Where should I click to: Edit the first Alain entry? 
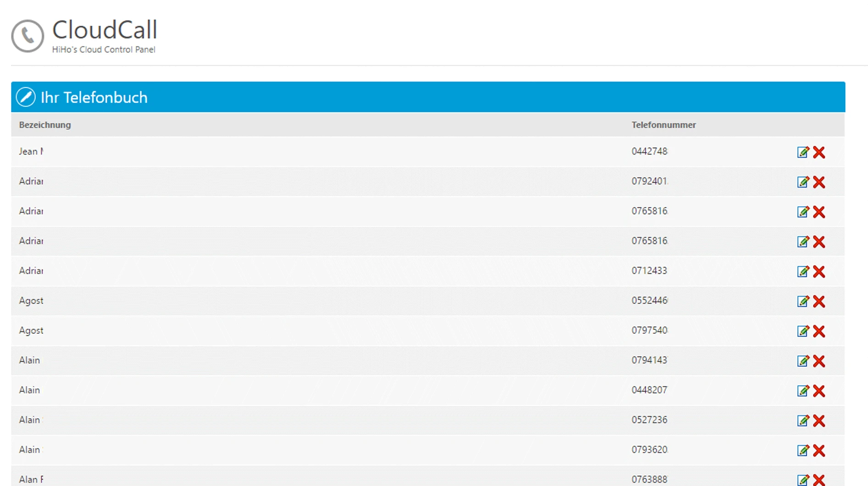click(x=803, y=360)
